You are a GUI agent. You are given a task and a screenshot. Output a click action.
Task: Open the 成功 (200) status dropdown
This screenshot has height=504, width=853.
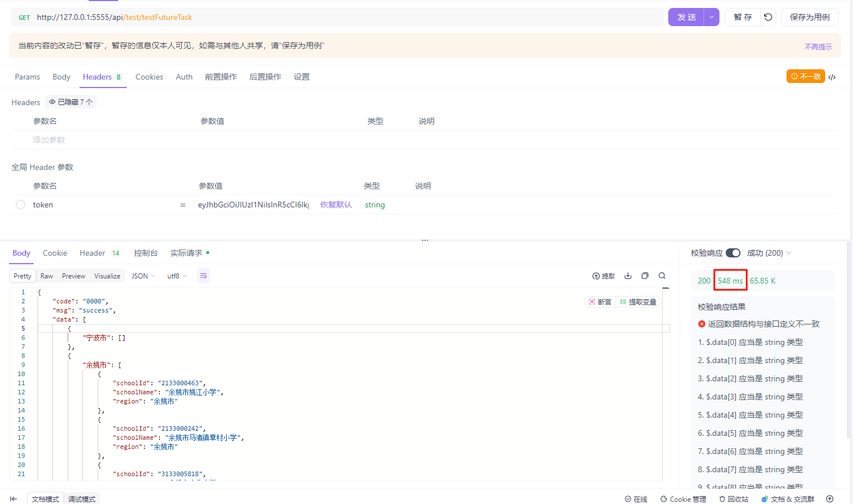[x=769, y=253]
